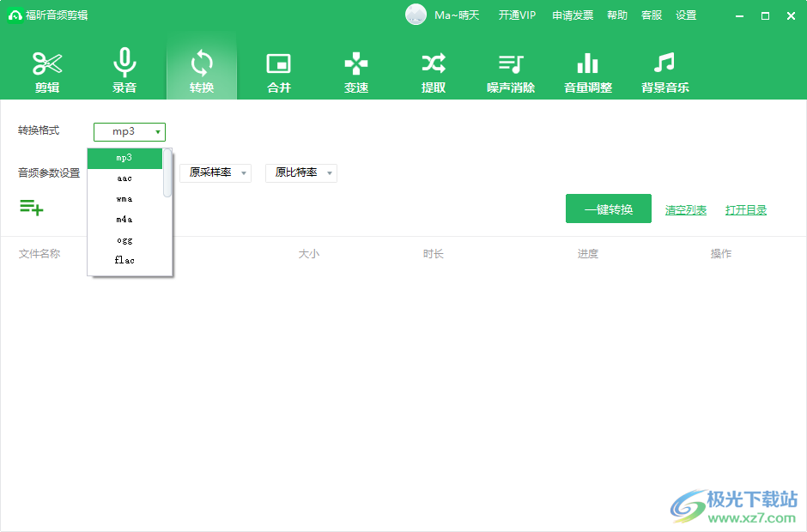The height and width of the screenshot is (532, 807).
Task: Open the 剪辑 scissors tool
Action: pos(47,71)
